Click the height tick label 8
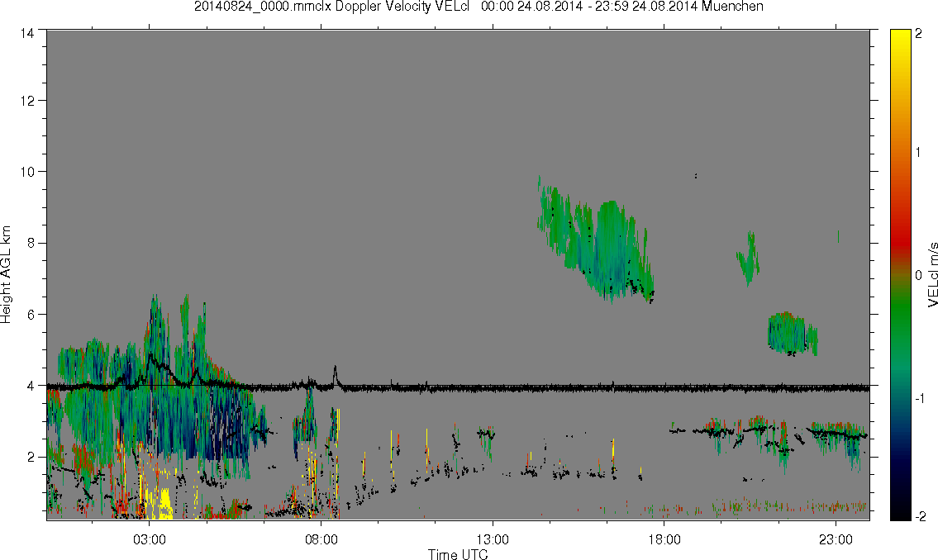The width and height of the screenshot is (938, 560). (x=30, y=243)
